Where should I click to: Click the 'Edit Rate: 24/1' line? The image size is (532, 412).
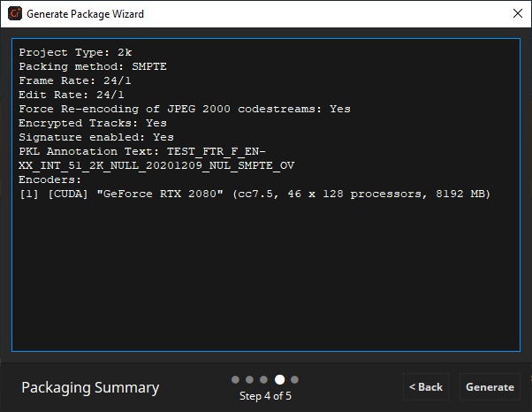[x=72, y=95]
